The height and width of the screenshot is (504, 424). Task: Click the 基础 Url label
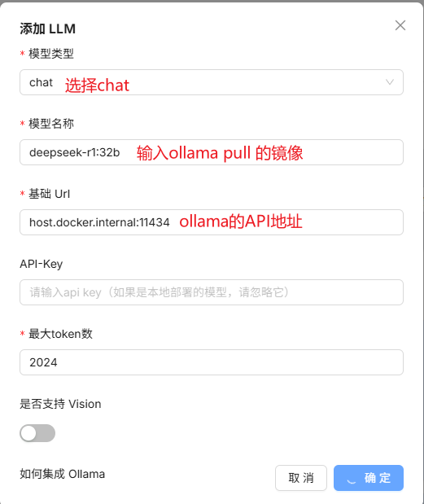(x=49, y=194)
